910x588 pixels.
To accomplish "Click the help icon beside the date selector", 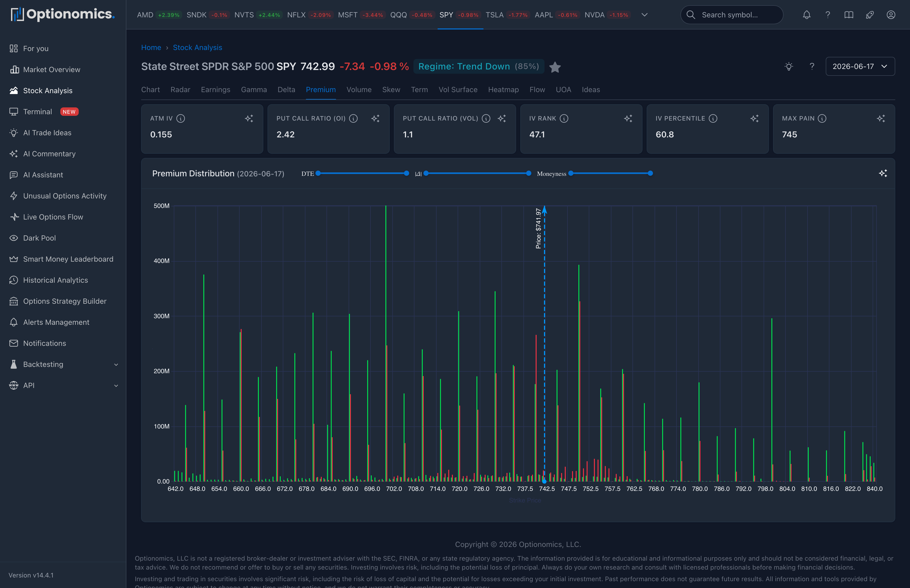I will click(x=812, y=66).
